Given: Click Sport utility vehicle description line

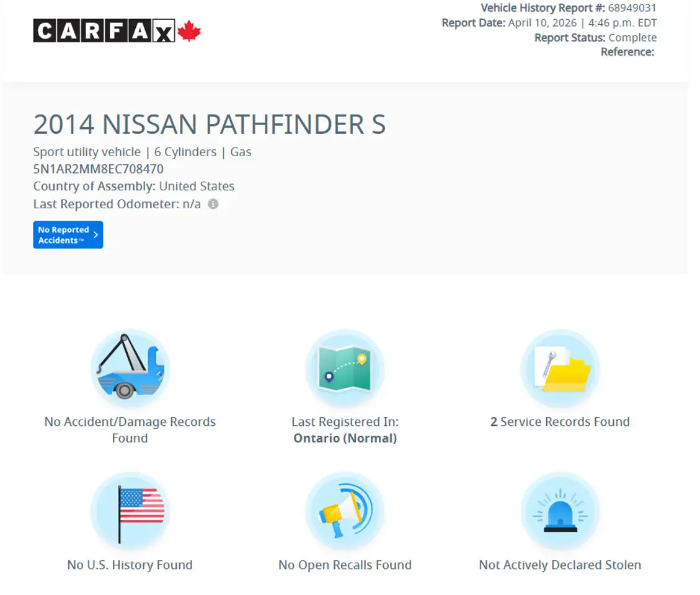Looking at the screenshot, I should click(142, 152).
